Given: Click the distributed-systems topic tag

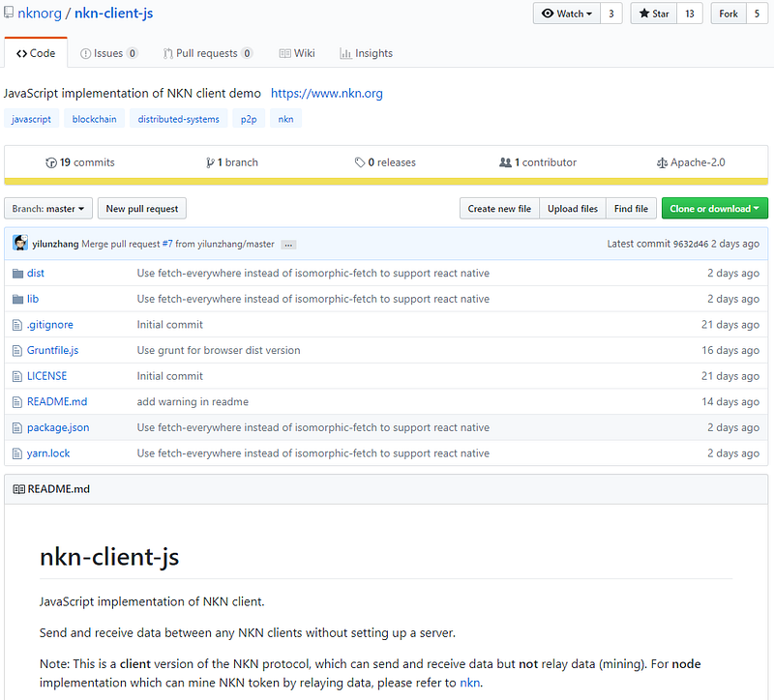Looking at the screenshot, I should coord(179,119).
